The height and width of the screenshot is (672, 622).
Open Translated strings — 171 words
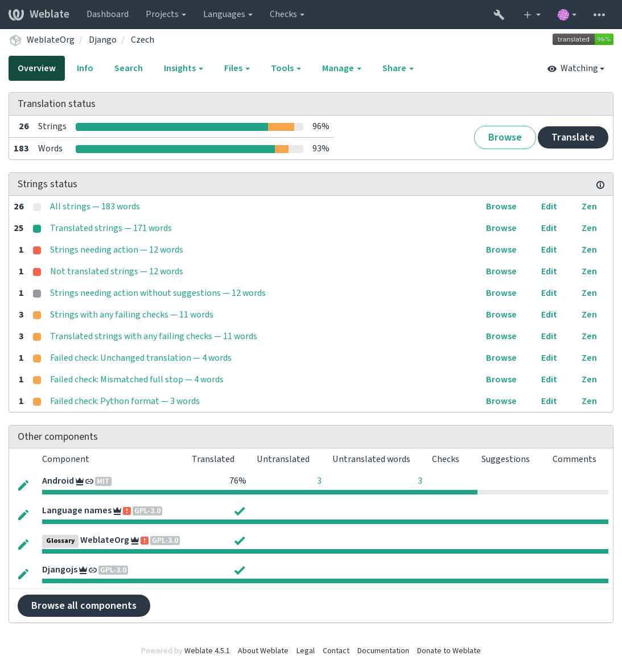(110, 228)
